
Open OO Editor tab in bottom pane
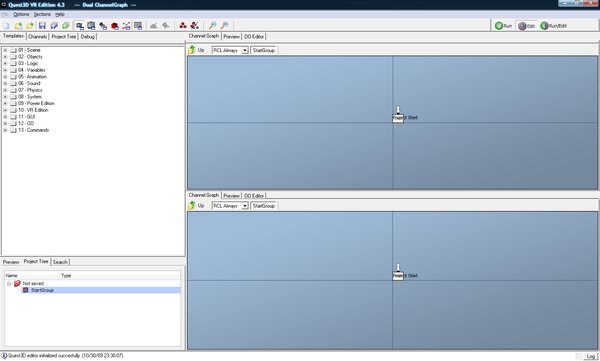[x=254, y=196]
